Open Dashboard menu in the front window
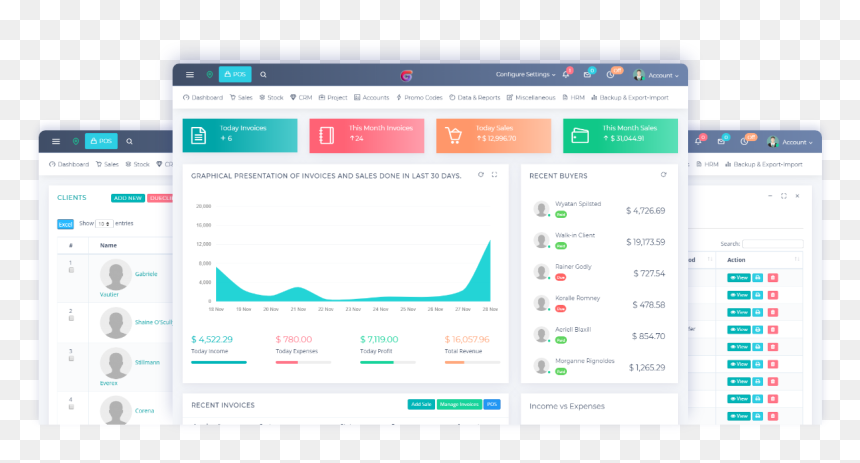 coord(203,98)
